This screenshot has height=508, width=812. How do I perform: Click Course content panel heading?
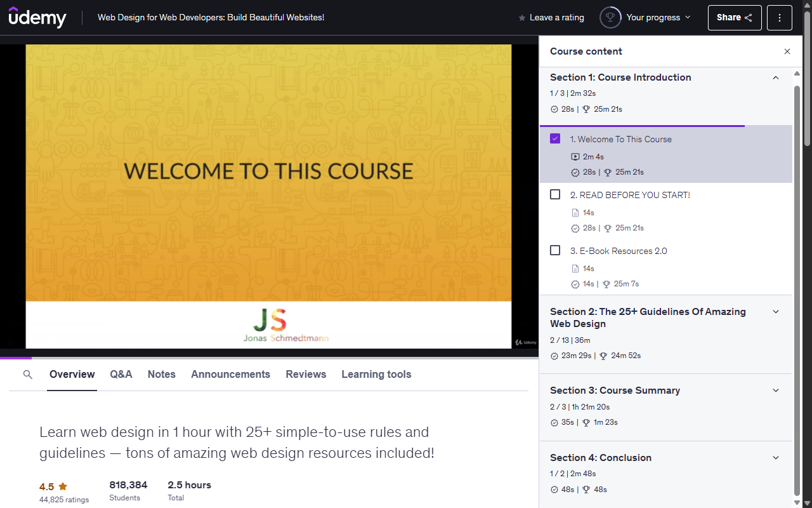click(586, 51)
